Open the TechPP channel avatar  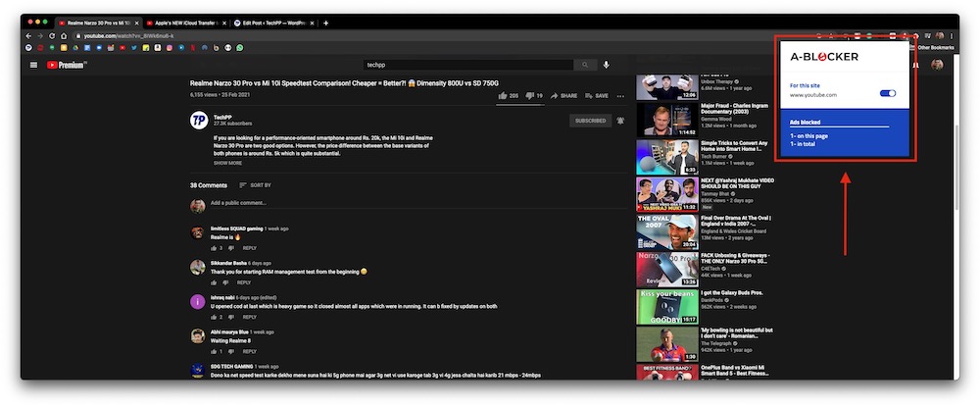[x=199, y=121]
